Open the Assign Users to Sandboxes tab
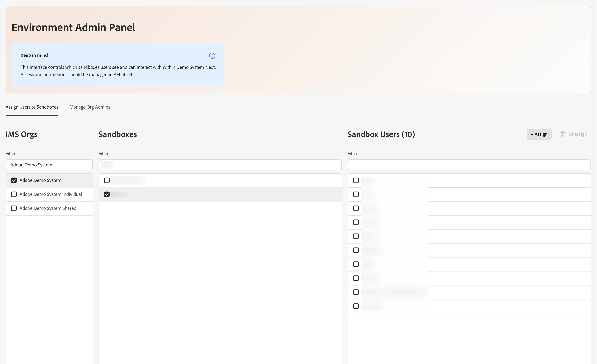The width and height of the screenshot is (597, 364). coord(32,107)
